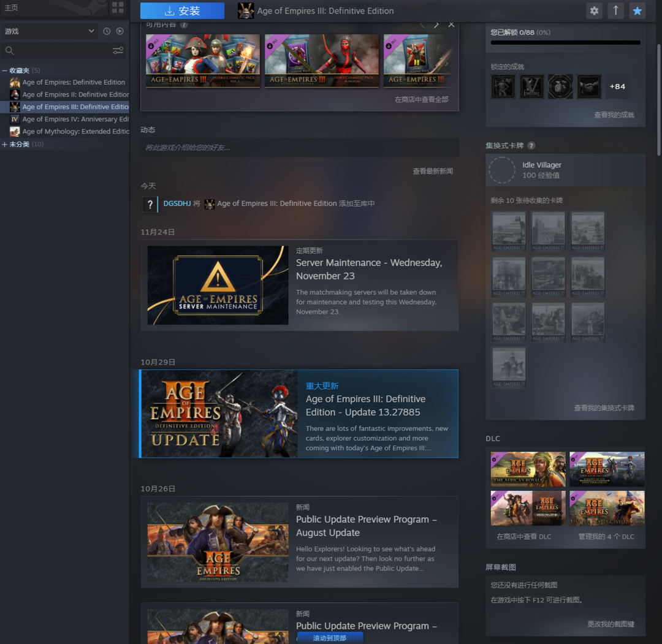Show next available content with right arrow
The height and width of the screenshot is (644, 662).
[x=436, y=25]
